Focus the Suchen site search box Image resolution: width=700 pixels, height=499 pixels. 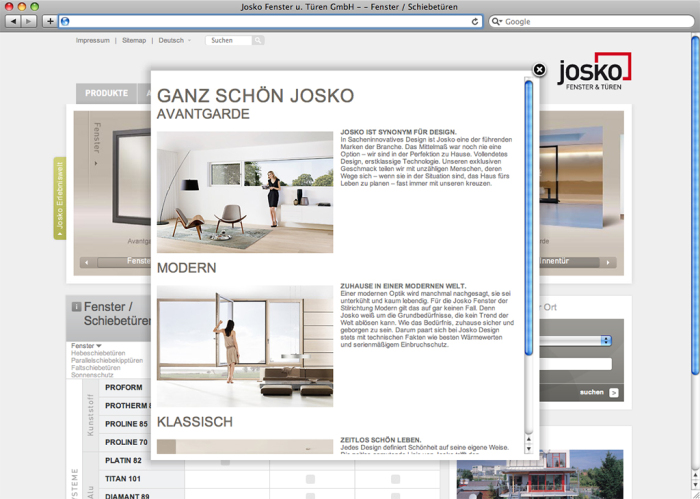tap(229, 40)
